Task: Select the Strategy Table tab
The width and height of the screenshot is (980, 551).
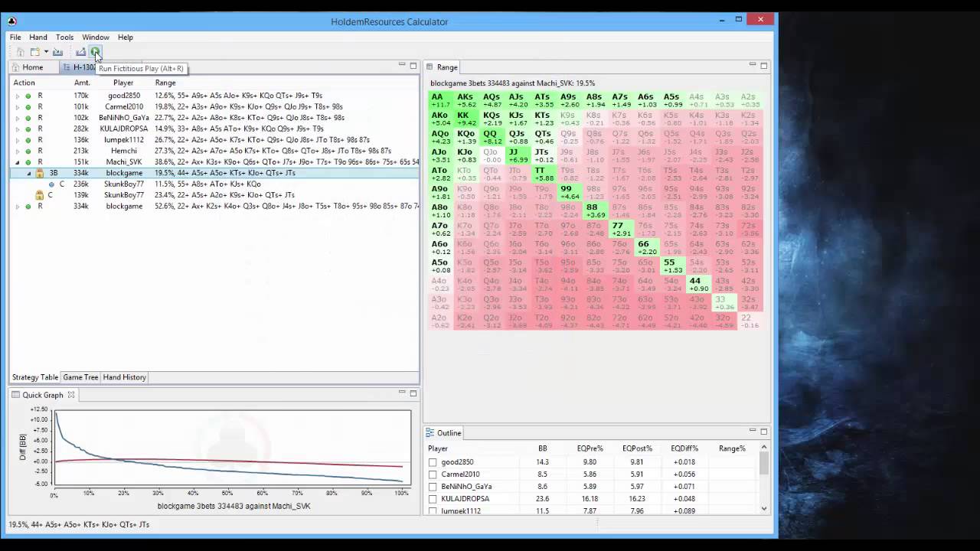Action: pos(35,377)
